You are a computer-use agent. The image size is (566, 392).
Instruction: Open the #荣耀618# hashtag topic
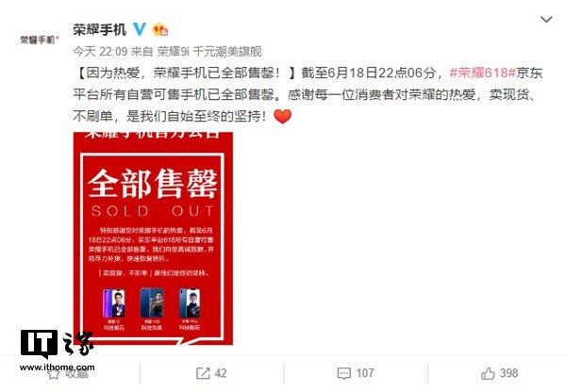(483, 73)
